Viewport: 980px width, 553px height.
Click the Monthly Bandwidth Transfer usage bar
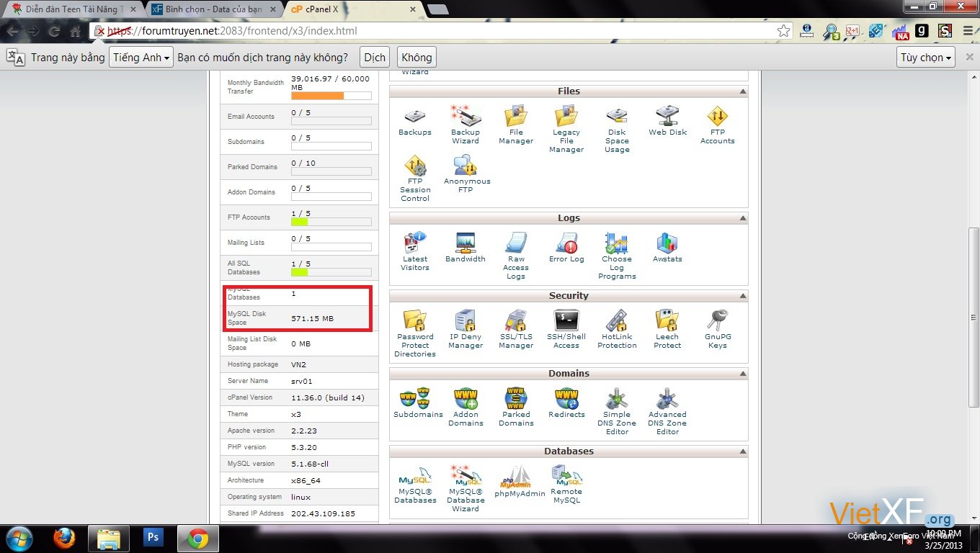(331, 96)
